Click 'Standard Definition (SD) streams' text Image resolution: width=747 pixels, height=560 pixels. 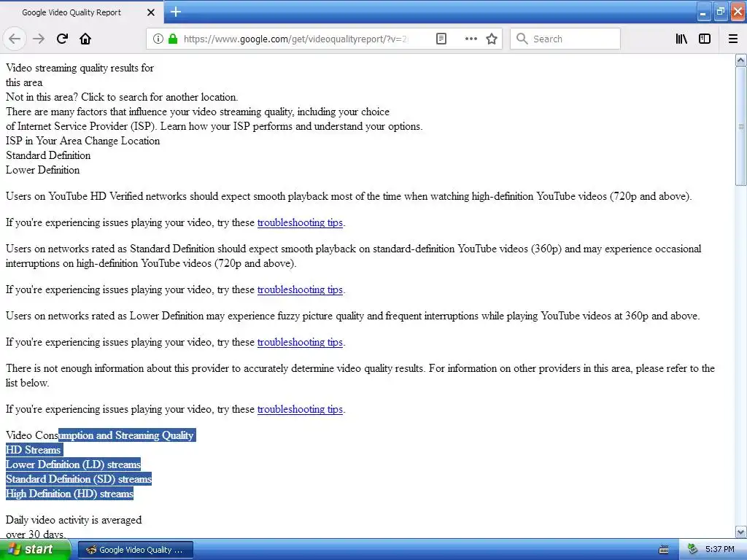coord(79,479)
